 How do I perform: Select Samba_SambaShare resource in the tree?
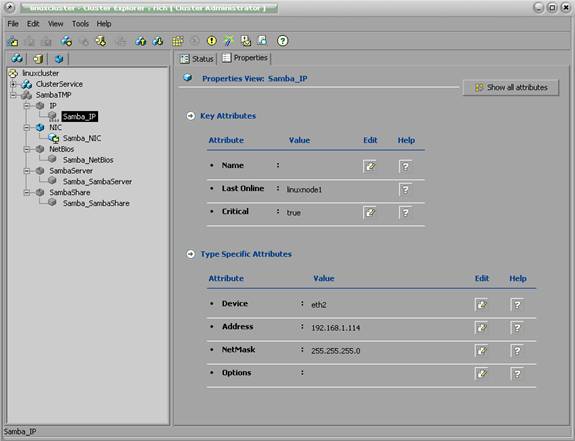96,203
